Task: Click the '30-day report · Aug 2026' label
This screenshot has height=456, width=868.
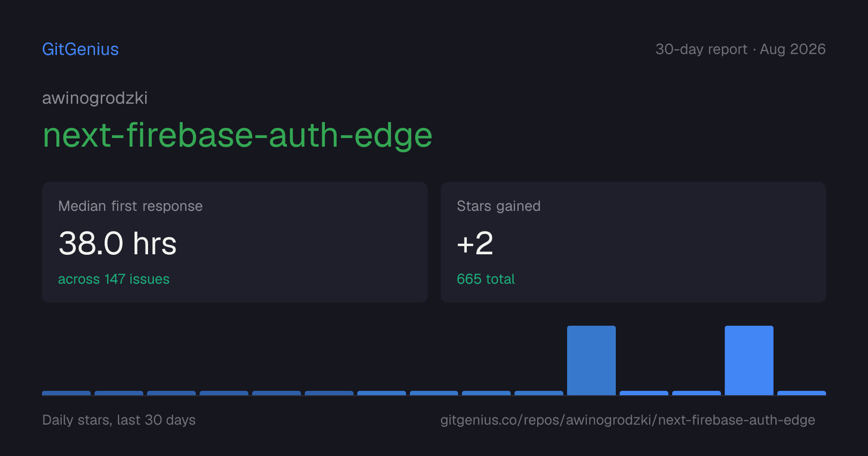Action: point(740,49)
